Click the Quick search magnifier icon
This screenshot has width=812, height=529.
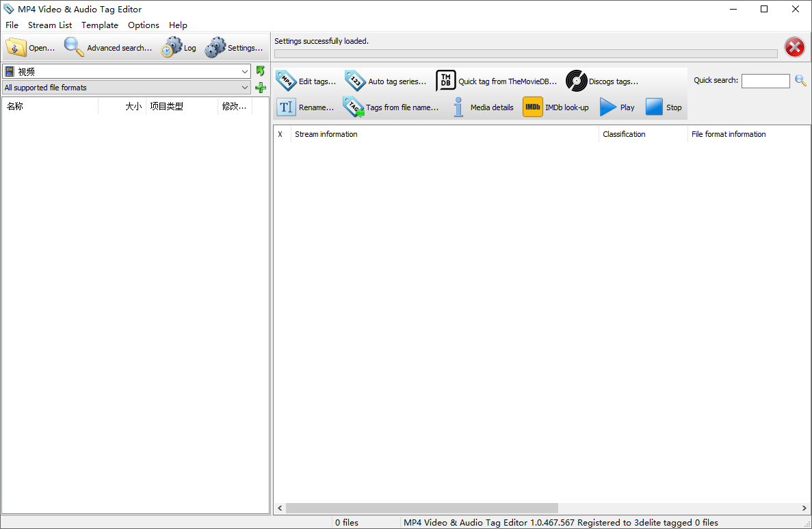pyautogui.click(x=800, y=81)
